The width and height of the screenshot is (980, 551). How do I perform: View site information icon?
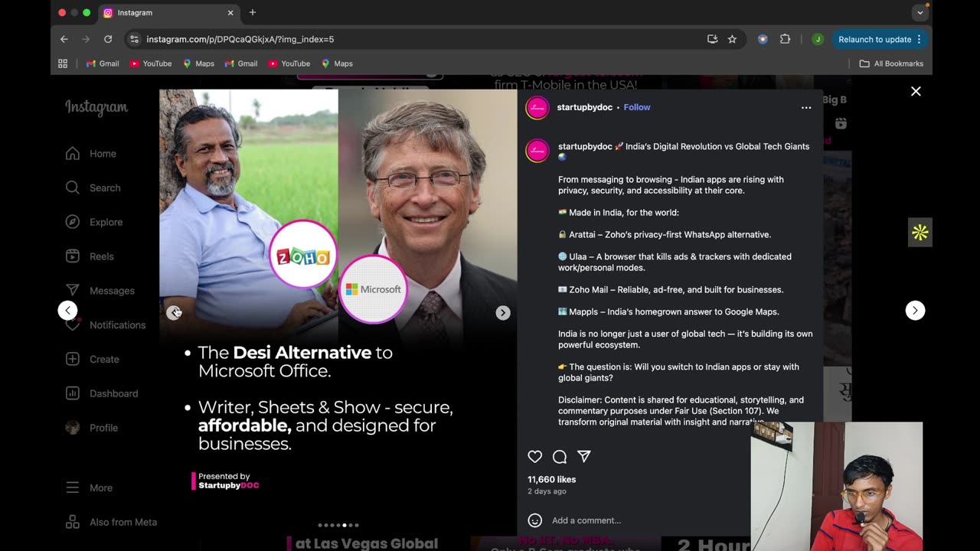coord(134,39)
